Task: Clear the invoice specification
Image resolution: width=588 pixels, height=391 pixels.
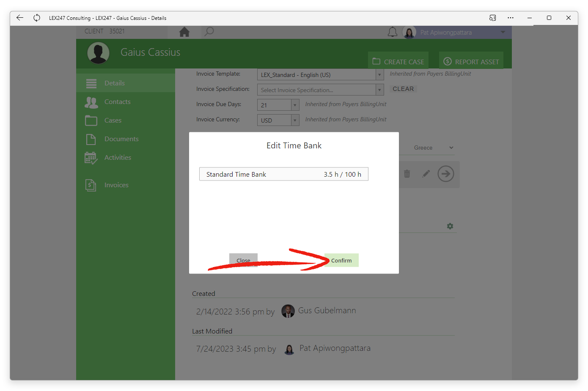Action: (x=403, y=89)
